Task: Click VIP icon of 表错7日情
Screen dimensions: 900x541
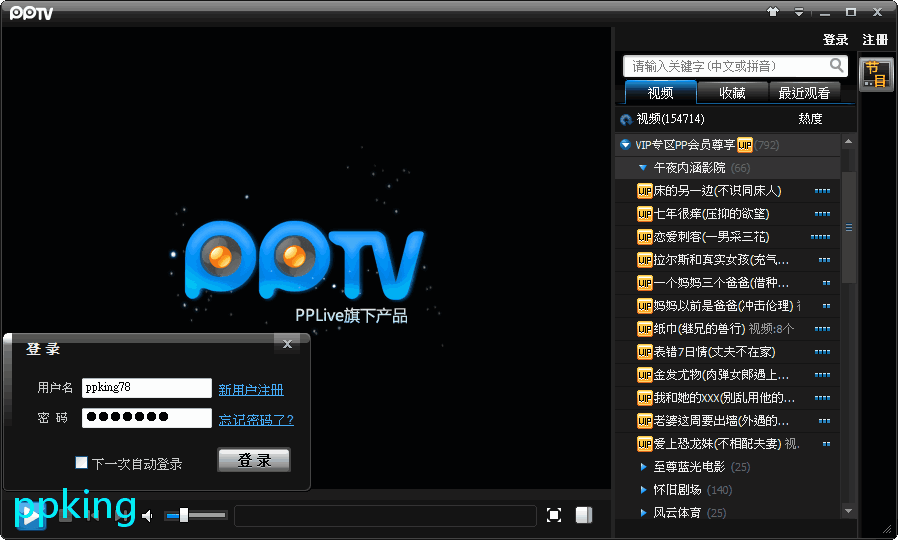Action: [645, 352]
